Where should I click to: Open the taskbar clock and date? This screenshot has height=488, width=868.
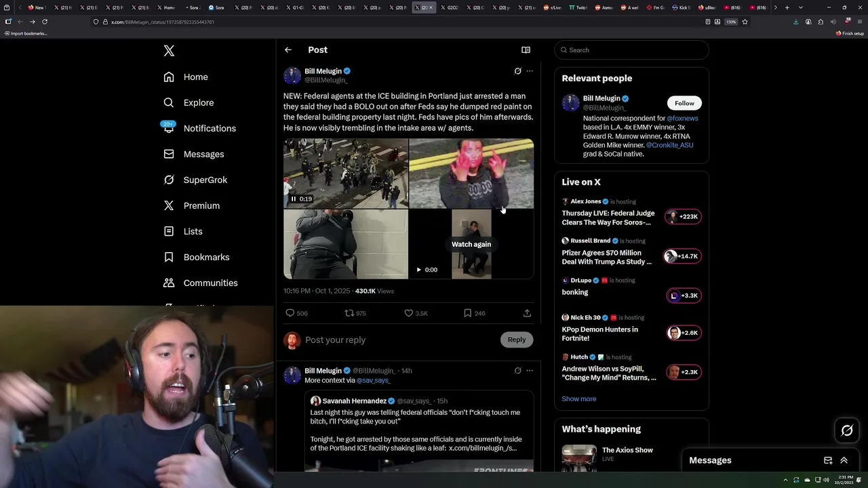(845, 480)
